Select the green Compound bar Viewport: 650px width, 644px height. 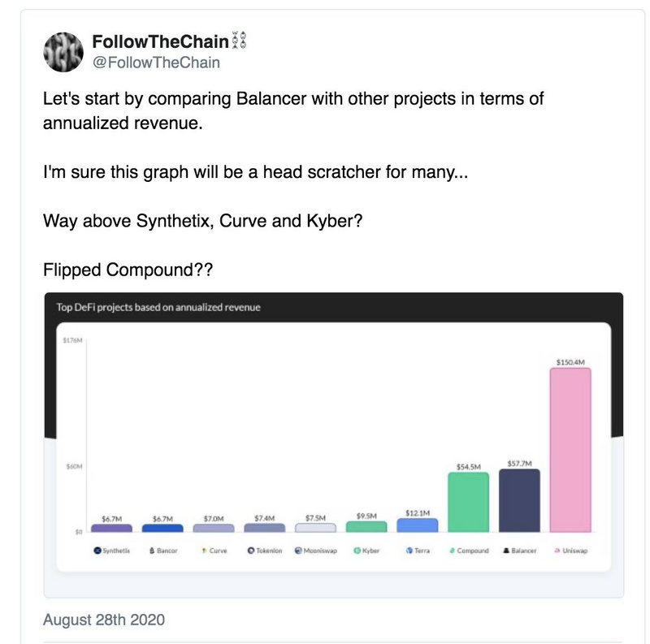(468, 502)
